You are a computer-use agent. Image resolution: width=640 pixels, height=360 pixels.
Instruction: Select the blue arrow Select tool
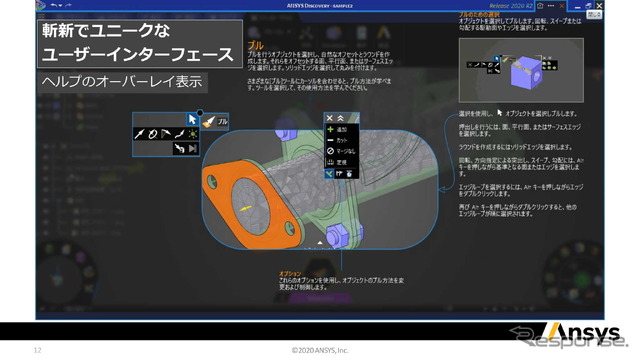pos(192,120)
